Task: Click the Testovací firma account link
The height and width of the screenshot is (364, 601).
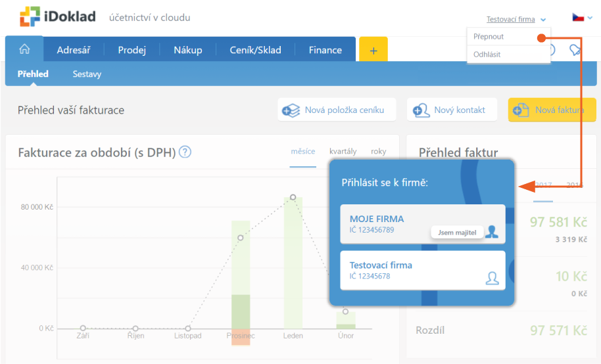Action: pyautogui.click(x=510, y=20)
